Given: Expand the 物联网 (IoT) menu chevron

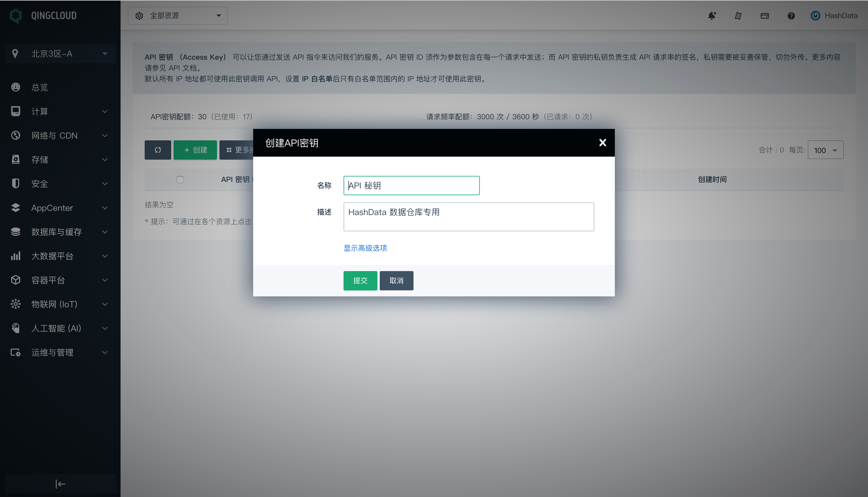Looking at the screenshot, I should pos(105,304).
